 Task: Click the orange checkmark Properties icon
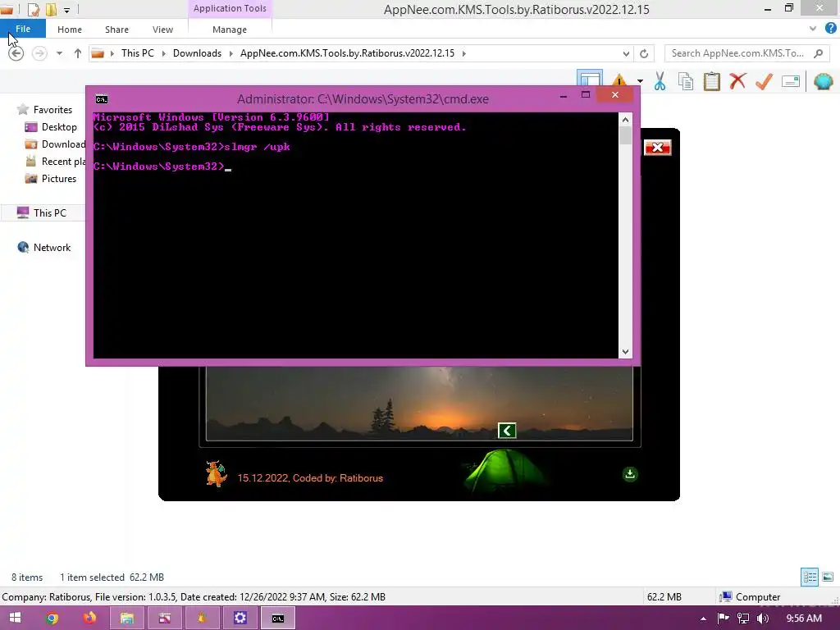click(764, 81)
